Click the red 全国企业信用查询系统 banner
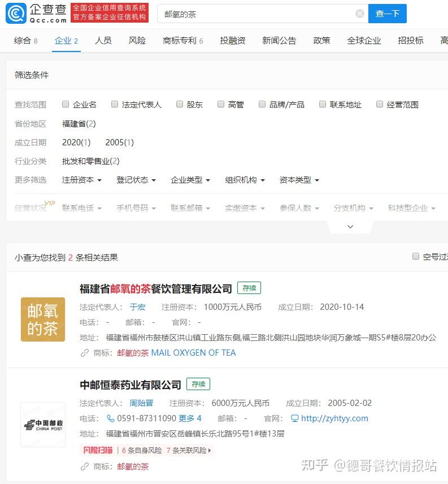This screenshot has width=448, height=484. coord(110,12)
